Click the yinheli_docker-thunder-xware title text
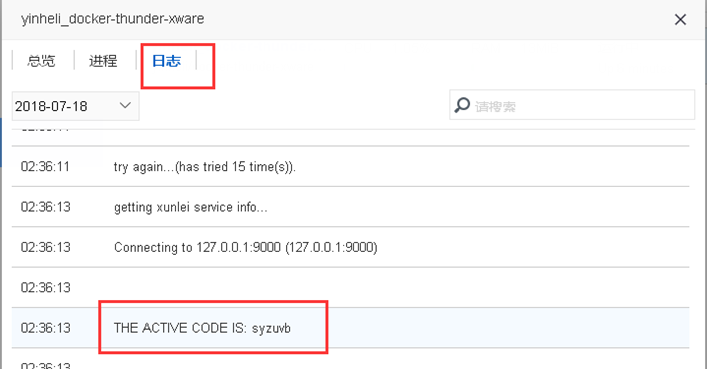 [x=112, y=19]
